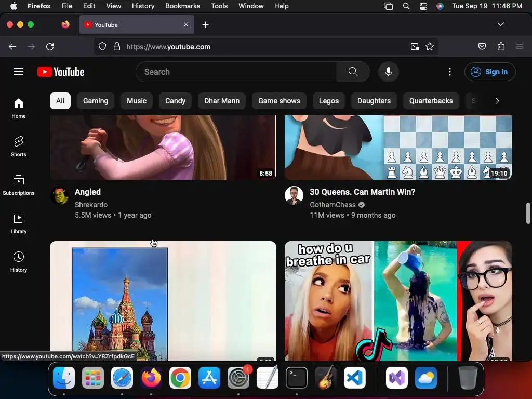The height and width of the screenshot is (399, 532).
Task: Show more filter chips with arrow
Action: pyautogui.click(x=497, y=101)
